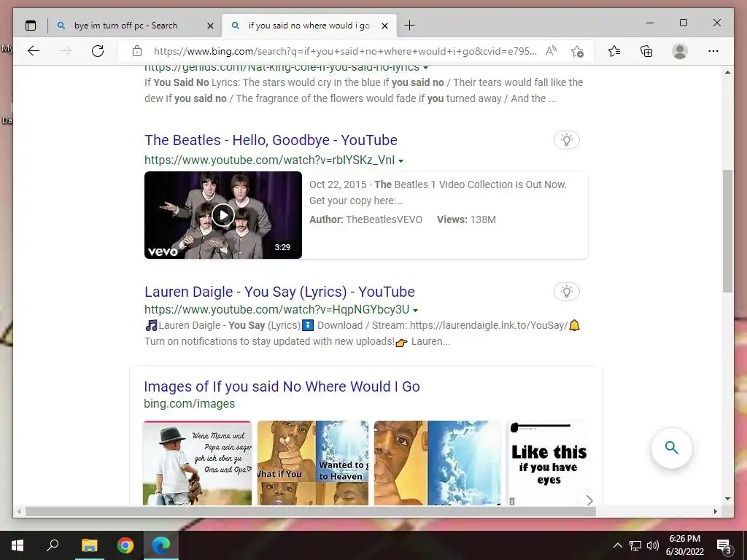The height and width of the screenshot is (560, 747).
Task: View site information via the lock icon
Action: pyautogui.click(x=137, y=51)
